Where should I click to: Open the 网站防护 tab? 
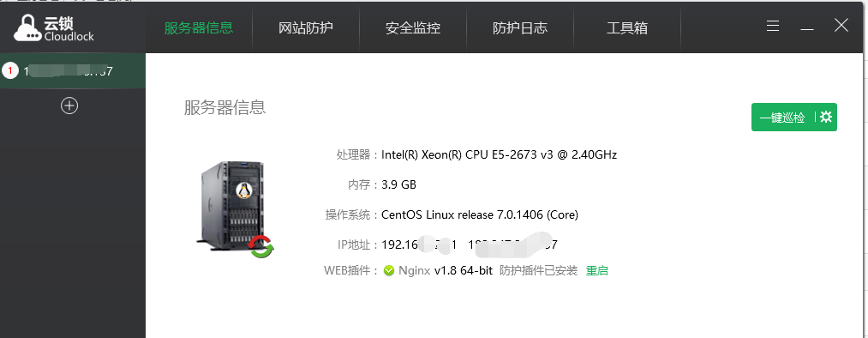[306, 27]
